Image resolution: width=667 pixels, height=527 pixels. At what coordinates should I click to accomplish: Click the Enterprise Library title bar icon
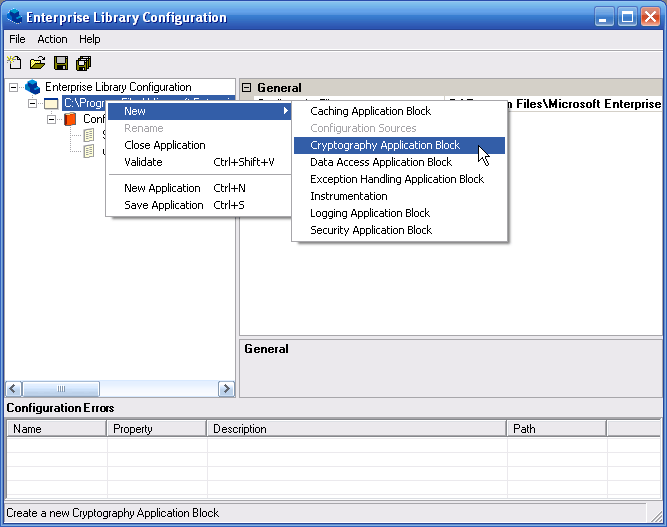14,17
